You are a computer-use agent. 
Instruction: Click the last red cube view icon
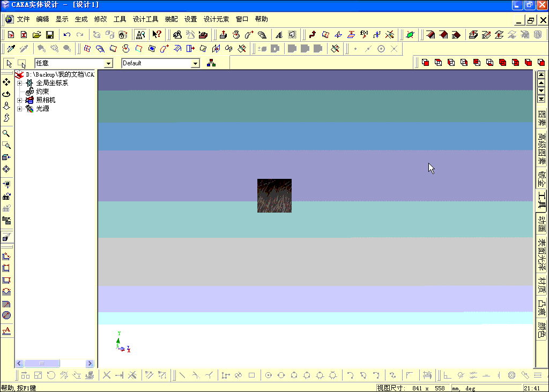point(541,63)
